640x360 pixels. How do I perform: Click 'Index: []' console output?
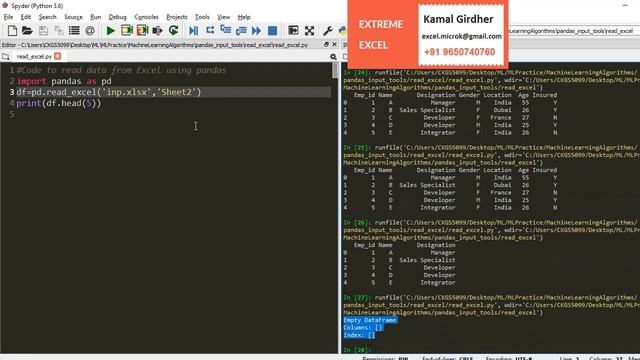[359, 335]
